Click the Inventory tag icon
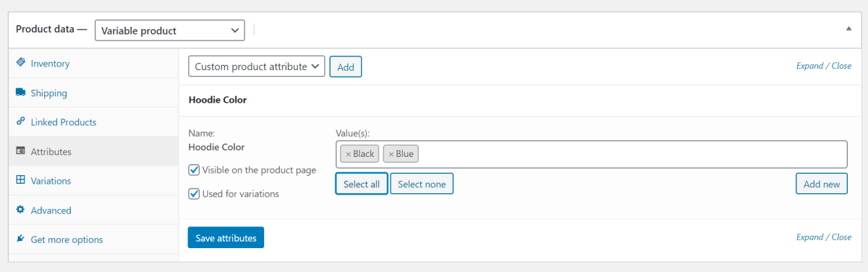The image size is (868, 272). click(x=20, y=63)
